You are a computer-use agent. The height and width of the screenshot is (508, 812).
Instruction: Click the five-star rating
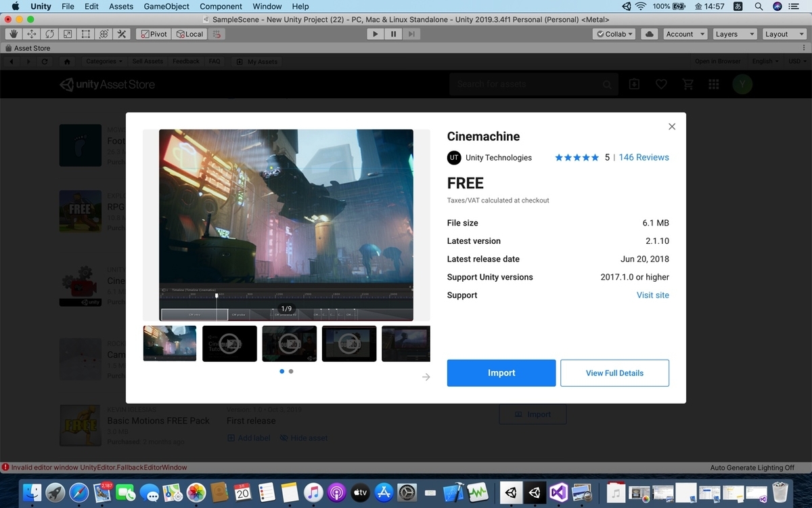tap(577, 157)
